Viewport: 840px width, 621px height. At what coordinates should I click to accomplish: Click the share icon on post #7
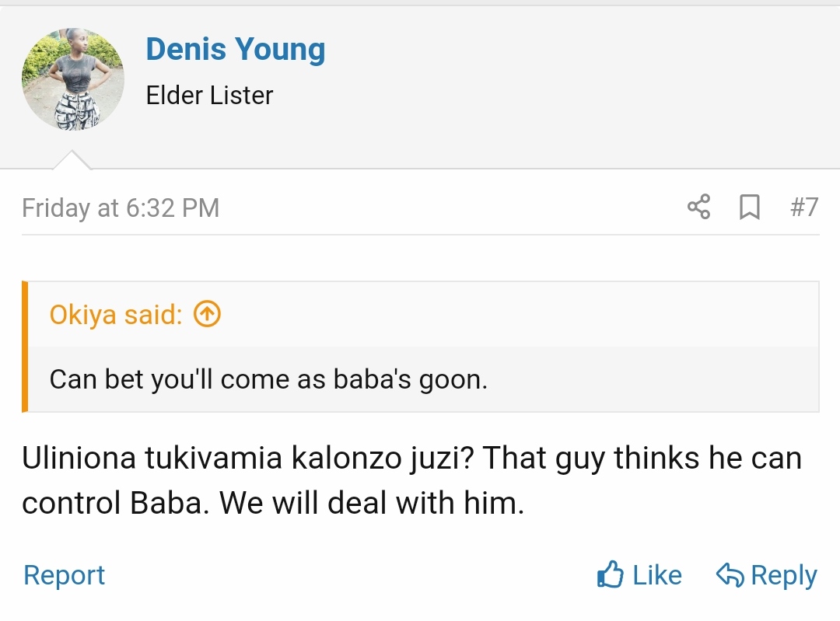point(698,208)
